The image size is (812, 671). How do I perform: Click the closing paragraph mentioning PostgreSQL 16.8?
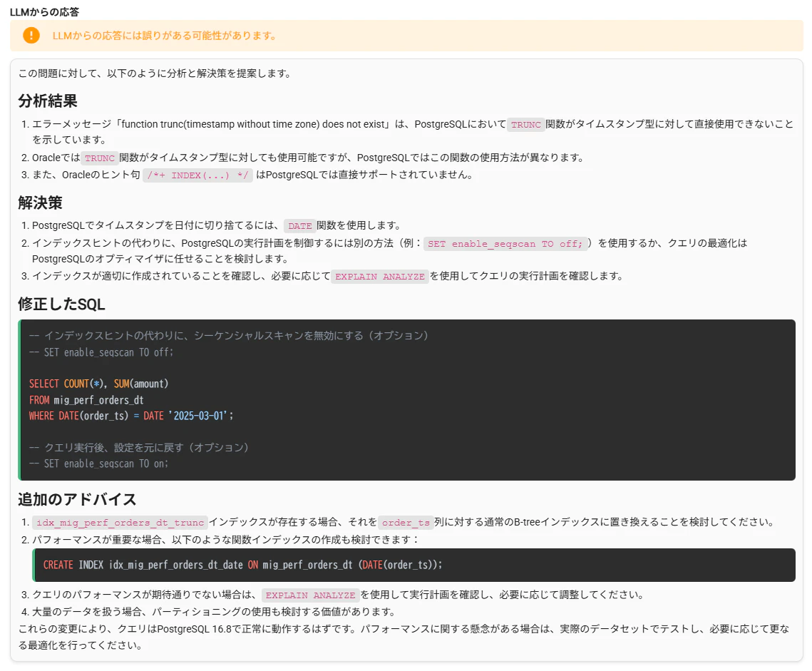[404, 637]
